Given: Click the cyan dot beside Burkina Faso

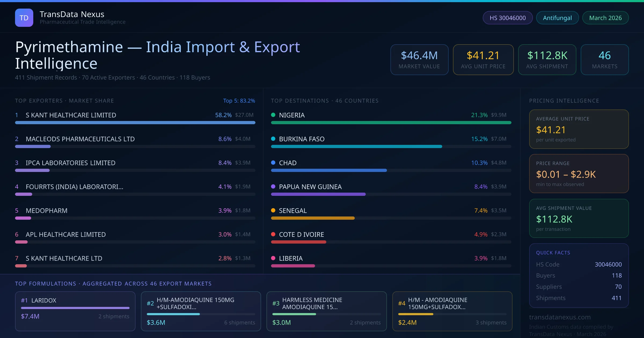Looking at the screenshot, I should 273,139.
